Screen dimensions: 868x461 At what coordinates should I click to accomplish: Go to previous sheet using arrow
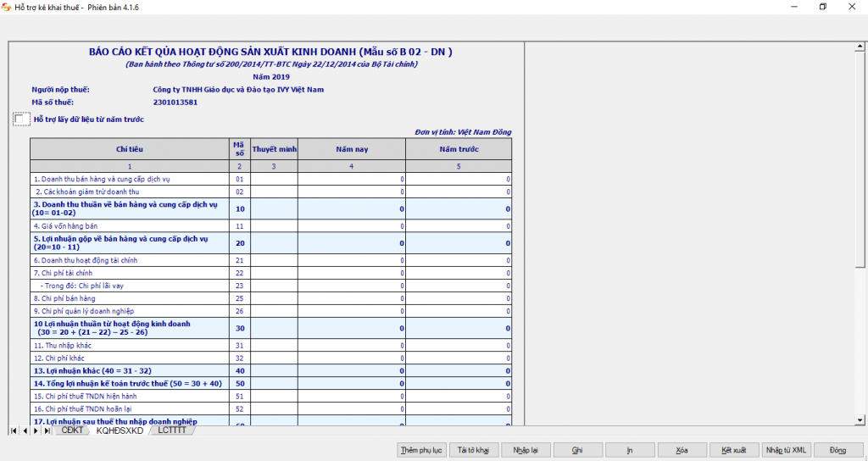(x=25, y=430)
